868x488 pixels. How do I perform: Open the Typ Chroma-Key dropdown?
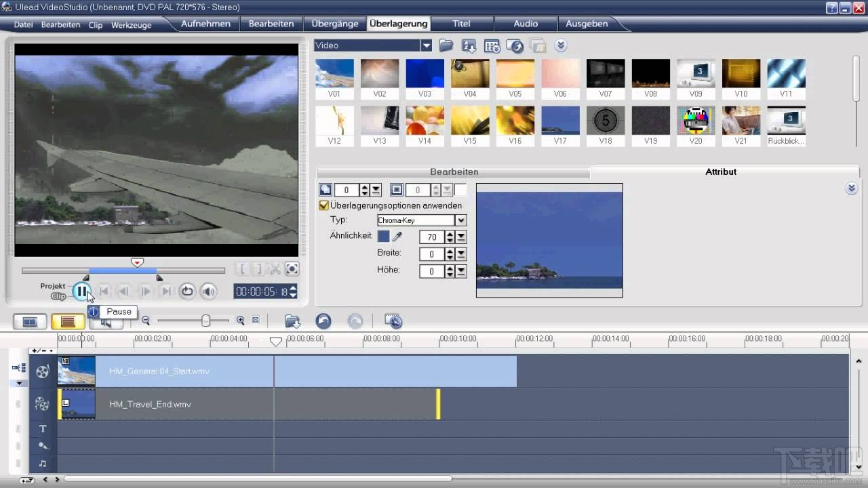[460, 220]
